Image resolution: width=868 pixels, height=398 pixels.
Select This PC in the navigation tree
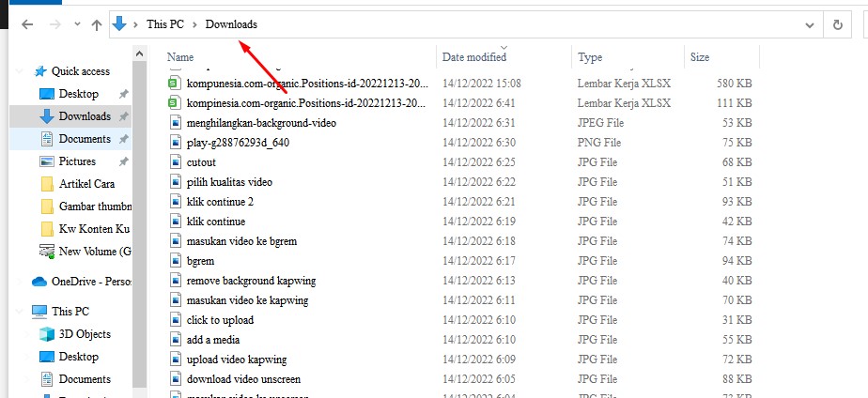click(x=70, y=312)
